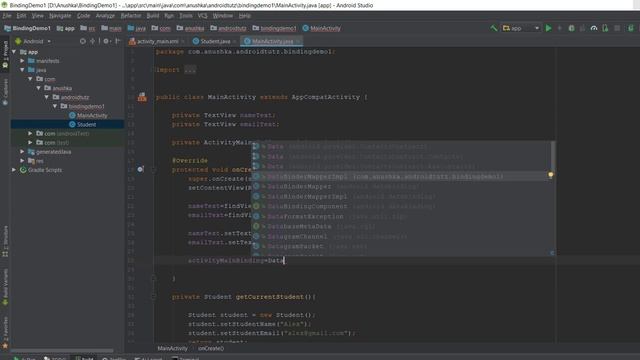Screen dimensions: 640x360
Task: Choose DatabaseMetaData completion suggestion
Action: coord(401,226)
